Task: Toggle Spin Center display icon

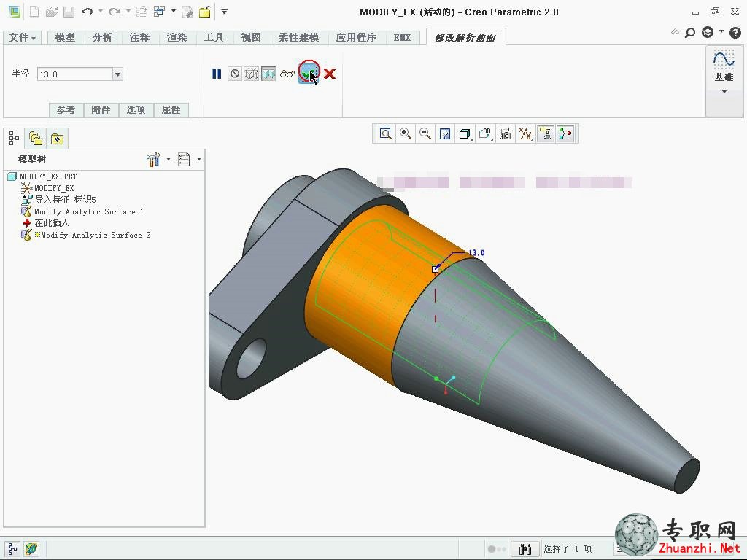Action: [565, 134]
